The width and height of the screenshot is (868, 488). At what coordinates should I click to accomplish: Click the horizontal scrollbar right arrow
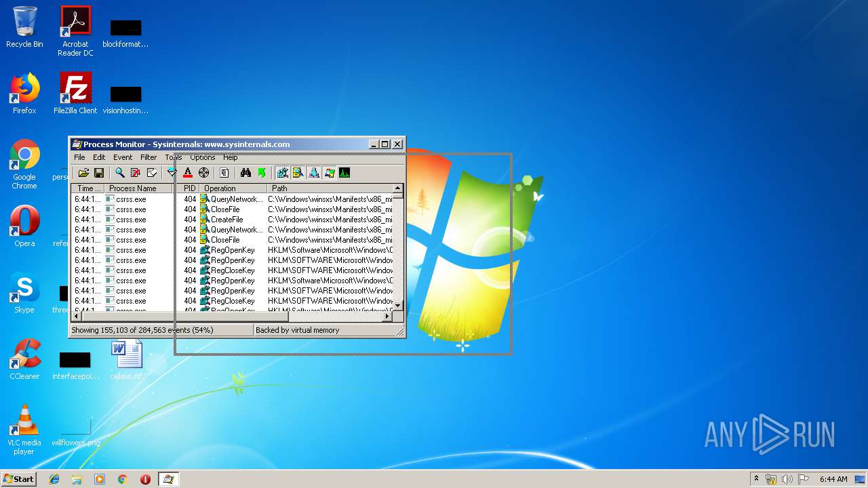tap(388, 316)
